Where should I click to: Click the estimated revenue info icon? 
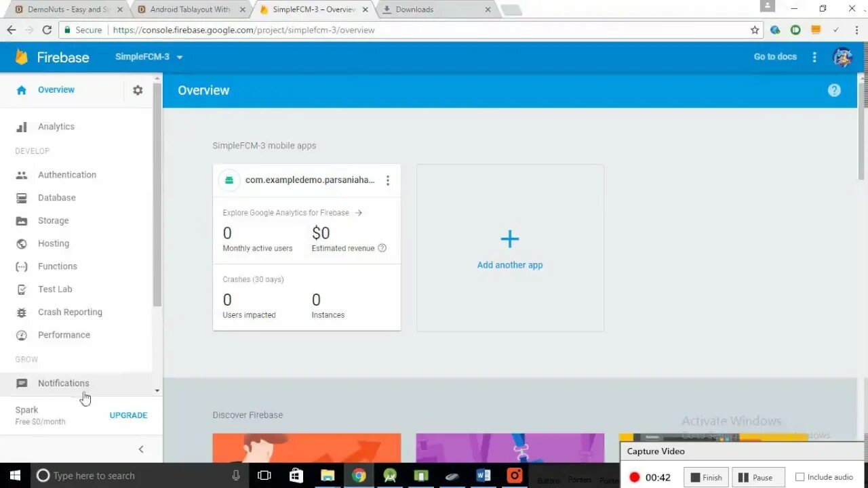tap(382, 248)
